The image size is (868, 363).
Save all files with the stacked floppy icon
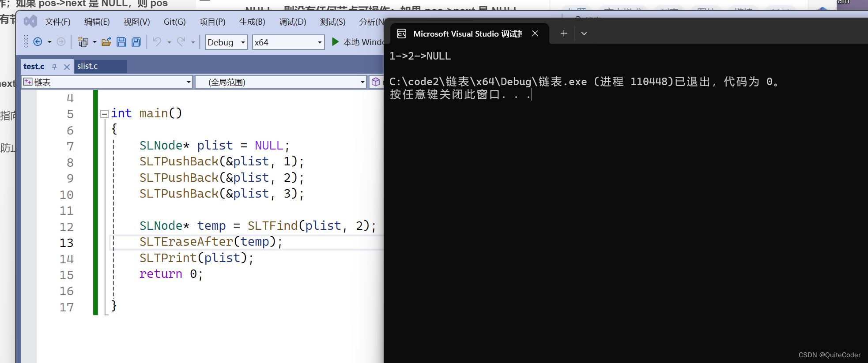coord(136,42)
